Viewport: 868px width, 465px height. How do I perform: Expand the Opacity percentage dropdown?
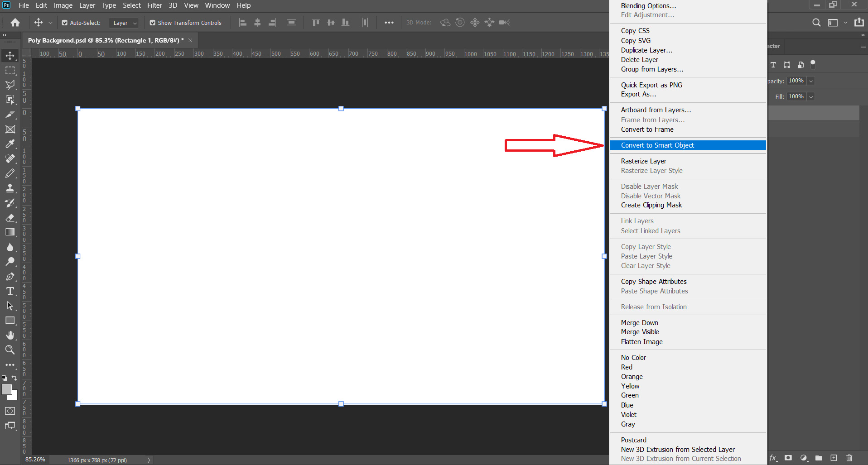811,81
